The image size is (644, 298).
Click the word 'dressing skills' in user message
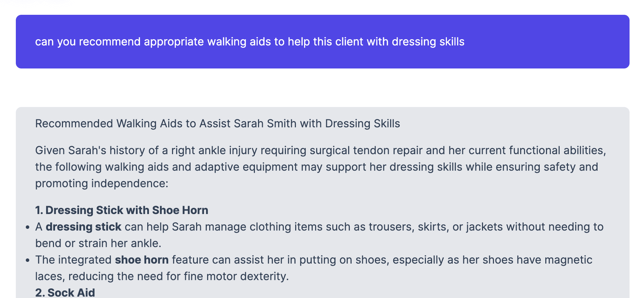click(x=428, y=42)
